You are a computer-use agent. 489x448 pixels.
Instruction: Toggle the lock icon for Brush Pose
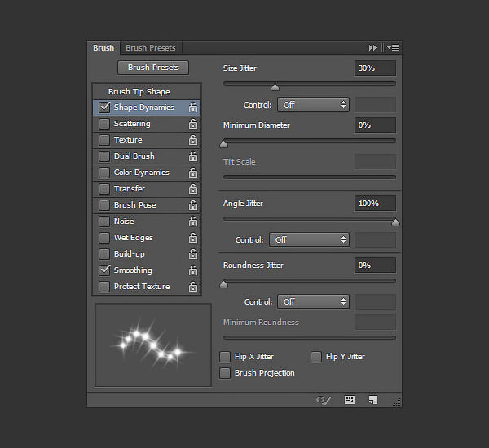coord(193,205)
